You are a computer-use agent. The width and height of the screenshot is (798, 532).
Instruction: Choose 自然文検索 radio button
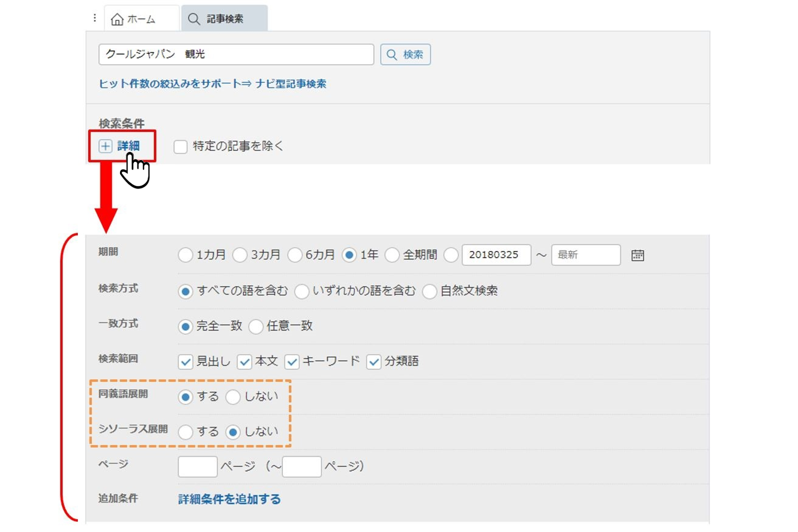(429, 292)
